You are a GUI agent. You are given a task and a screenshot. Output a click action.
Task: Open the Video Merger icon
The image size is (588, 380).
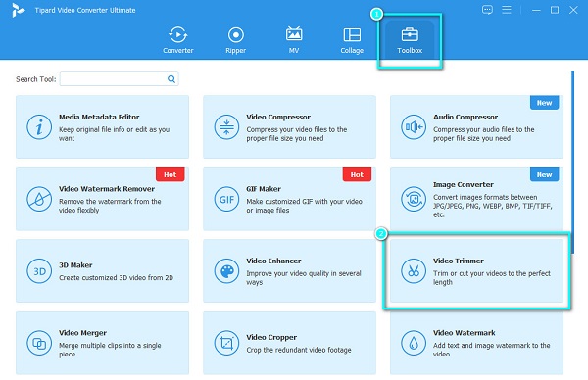[x=39, y=343]
